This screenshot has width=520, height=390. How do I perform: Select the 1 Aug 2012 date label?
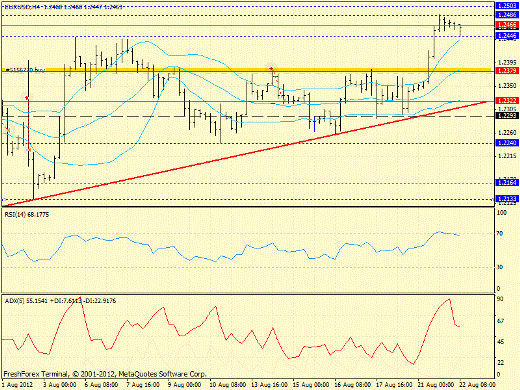(x=18, y=384)
